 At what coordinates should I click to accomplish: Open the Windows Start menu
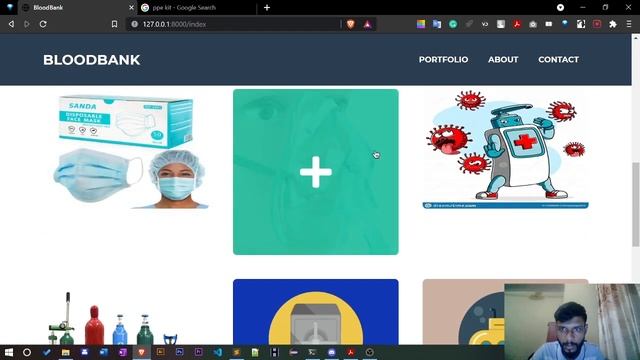pyautogui.click(x=9, y=352)
